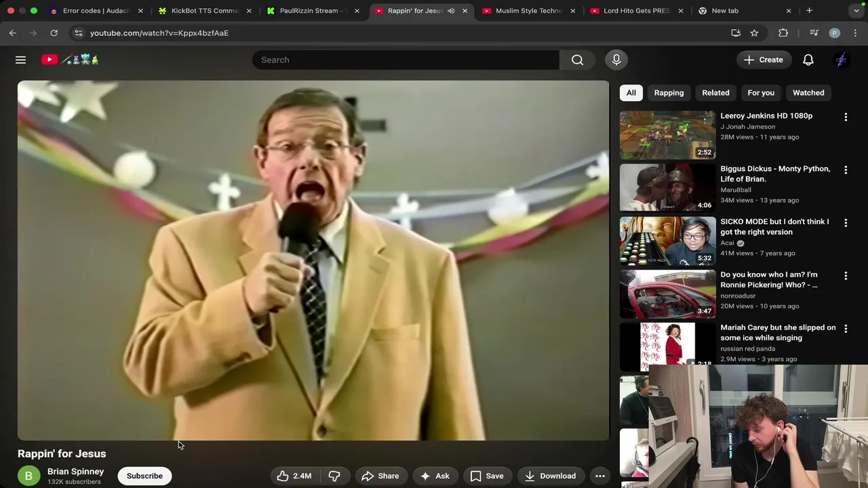View site information icon in address bar

pyautogui.click(x=78, y=33)
